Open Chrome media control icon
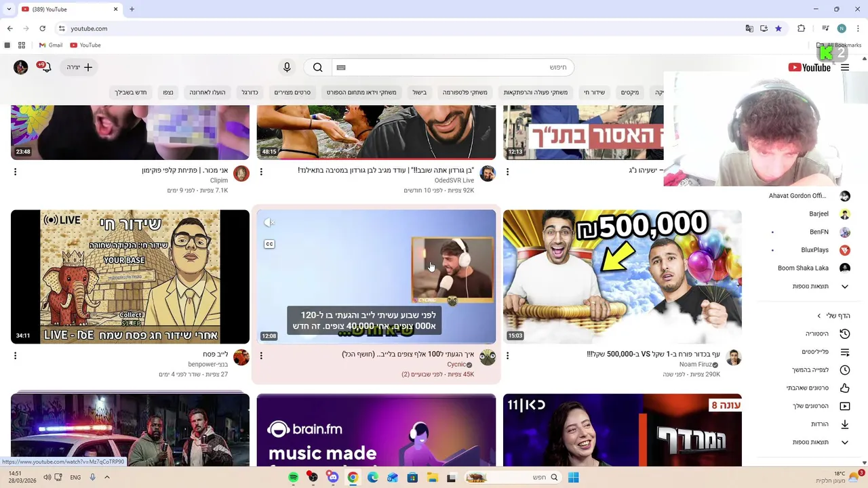Viewport: 868px width, 488px height. pos(825,28)
